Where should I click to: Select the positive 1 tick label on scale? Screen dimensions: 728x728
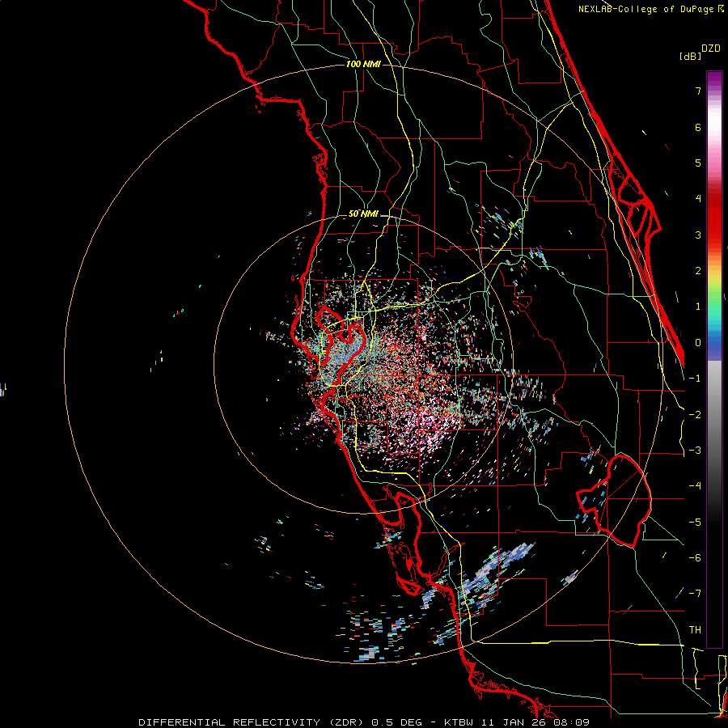pyautogui.click(x=698, y=307)
